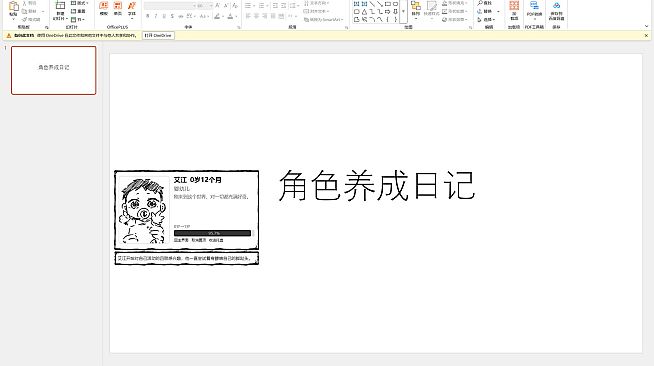Screen dimensions: 654x366
Task: Toggle Center paragraph alignment
Action: pyautogui.click(x=257, y=16)
